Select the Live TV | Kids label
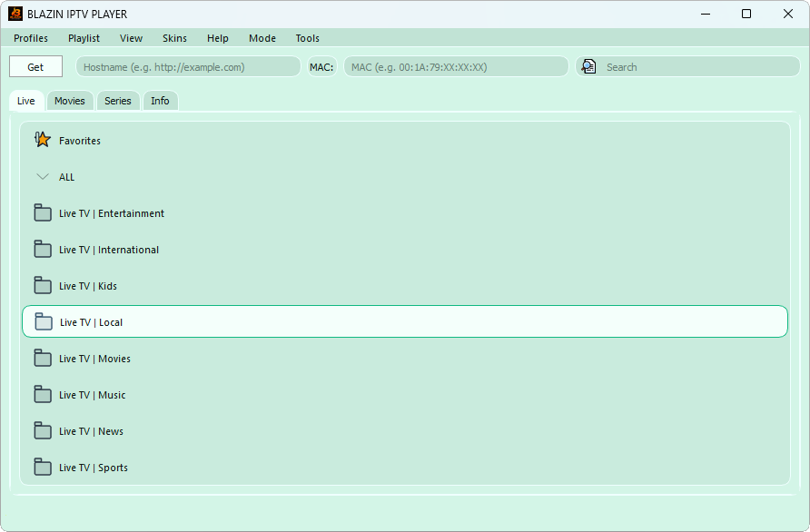This screenshot has height=532, width=810. pyautogui.click(x=88, y=286)
